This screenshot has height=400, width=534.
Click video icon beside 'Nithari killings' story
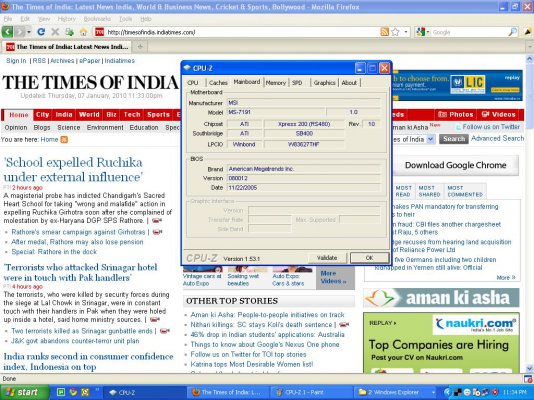click(x=344, y=325)
